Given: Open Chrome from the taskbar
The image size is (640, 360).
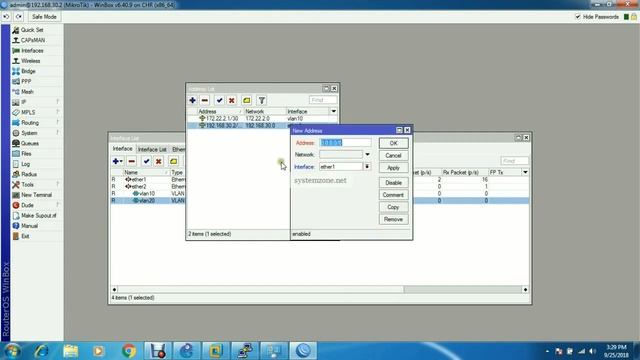Looking at the screenshot, I should pyautogui.click(x=128, y=351).
